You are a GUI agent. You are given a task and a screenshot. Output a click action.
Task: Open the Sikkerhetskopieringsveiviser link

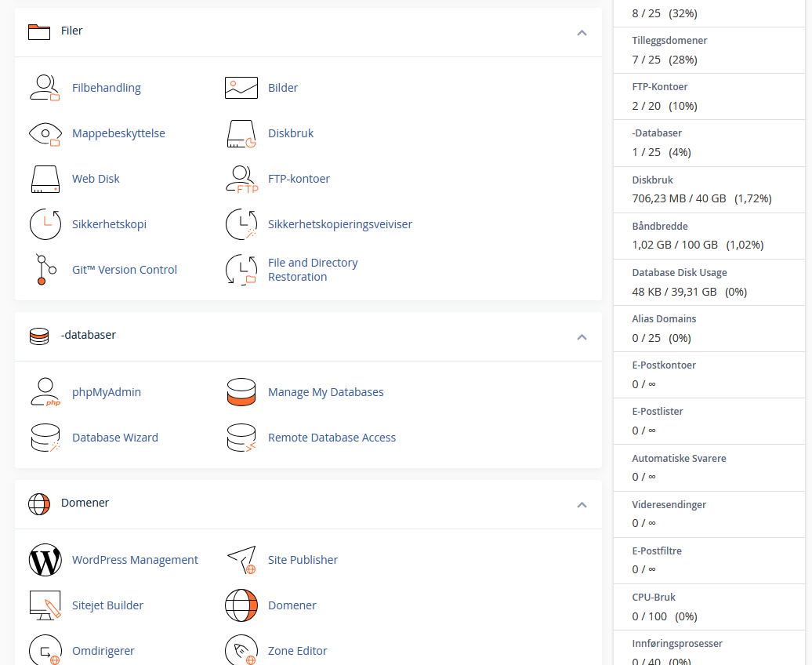point(339,224)
